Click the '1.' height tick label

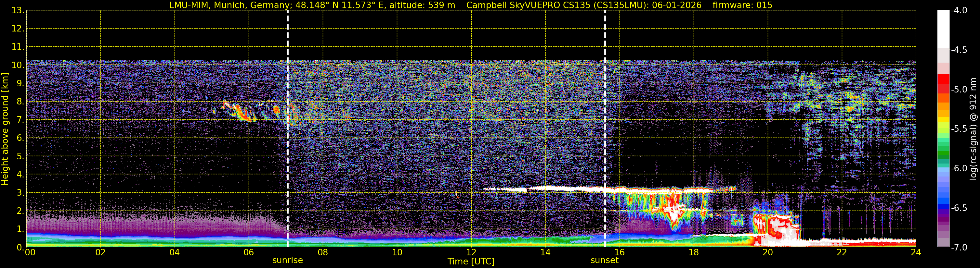pyautogui.click(x=20, y=229)
